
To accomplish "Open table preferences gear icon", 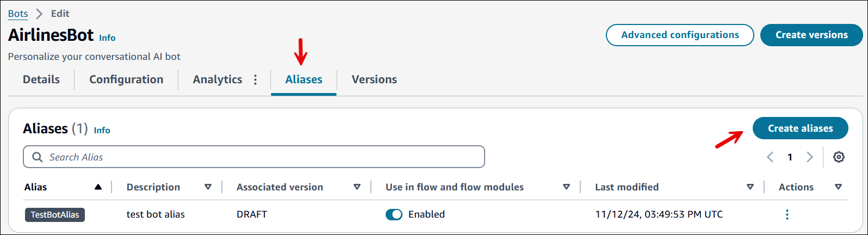I will tap(839, 157).
